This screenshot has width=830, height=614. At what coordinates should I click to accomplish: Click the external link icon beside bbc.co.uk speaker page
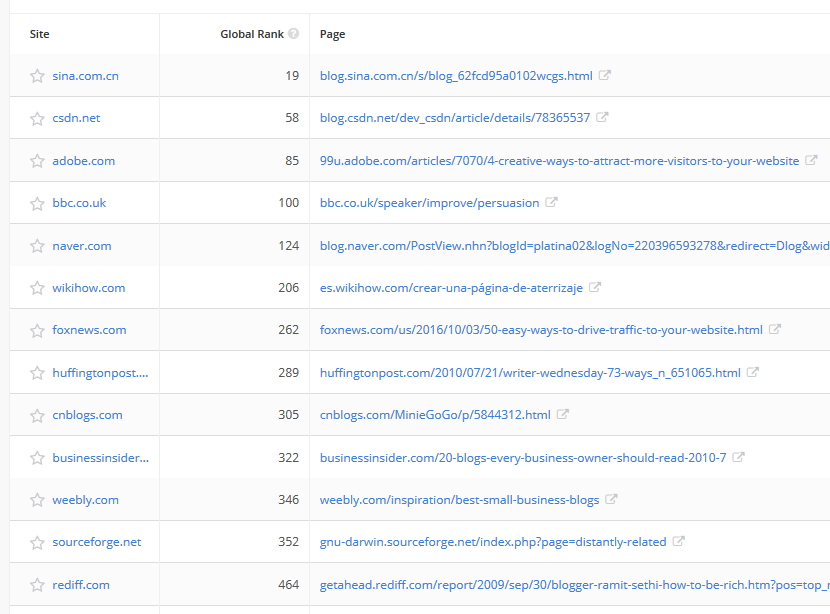553,202
